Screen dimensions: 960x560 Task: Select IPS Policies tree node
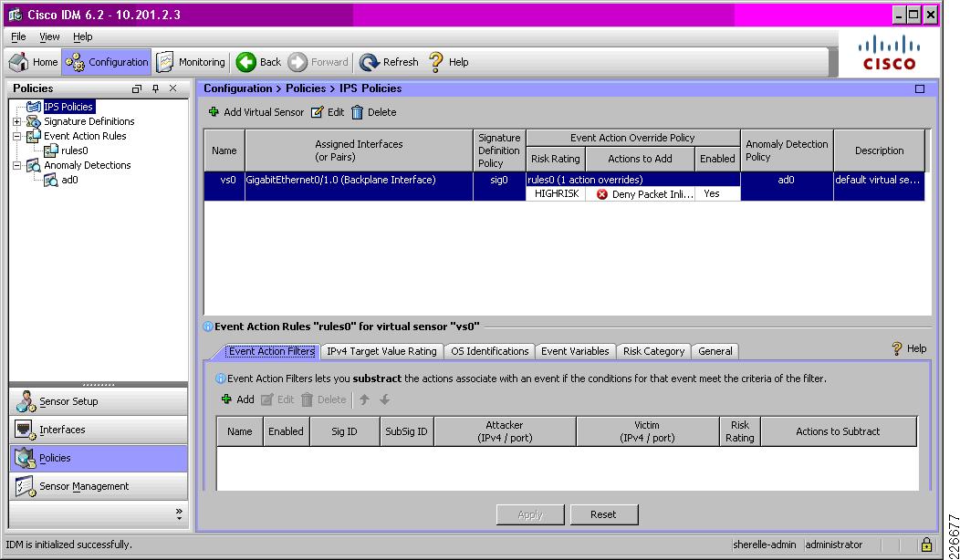pos(68,107)
